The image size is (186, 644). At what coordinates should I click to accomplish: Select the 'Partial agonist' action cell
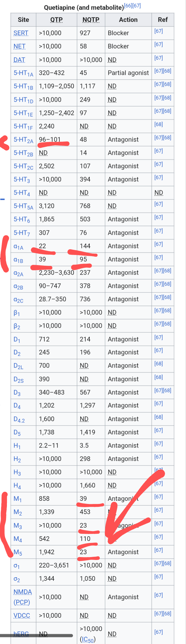pos(128,73)
